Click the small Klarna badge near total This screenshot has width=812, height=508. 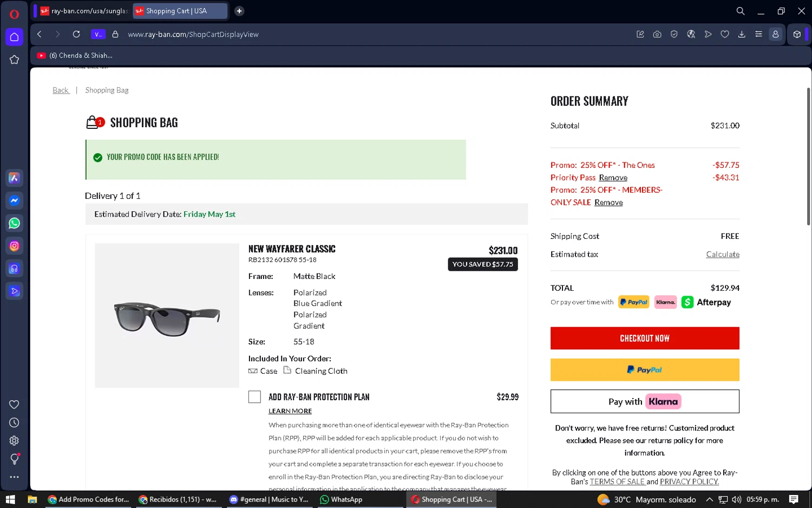coord(665,302)
